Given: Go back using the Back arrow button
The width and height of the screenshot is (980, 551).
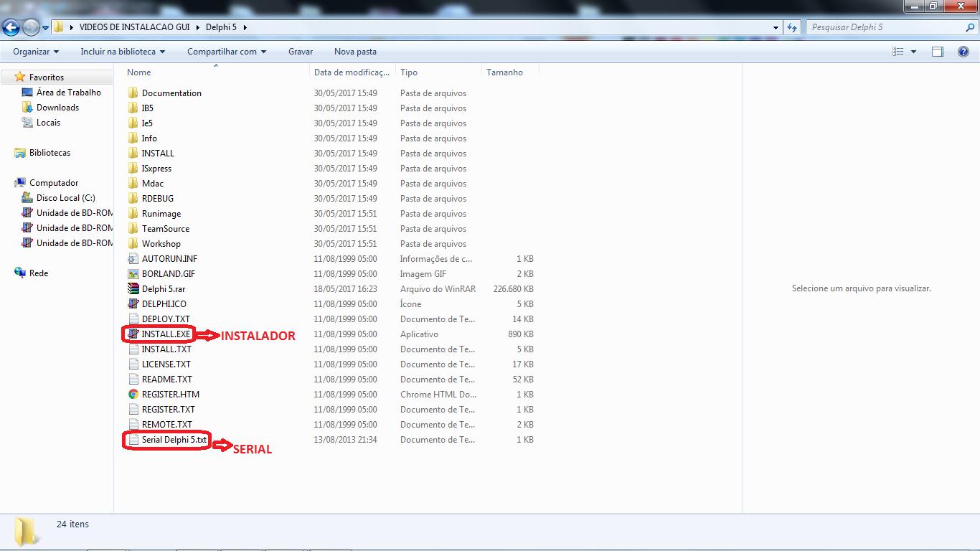Looking at the screenshot, I should coord(11,27).
